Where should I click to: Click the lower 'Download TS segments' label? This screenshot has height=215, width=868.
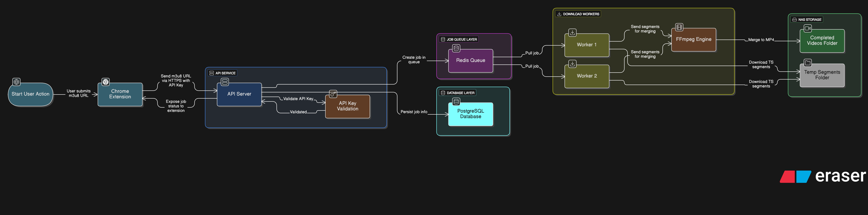(x=761, y=84)
